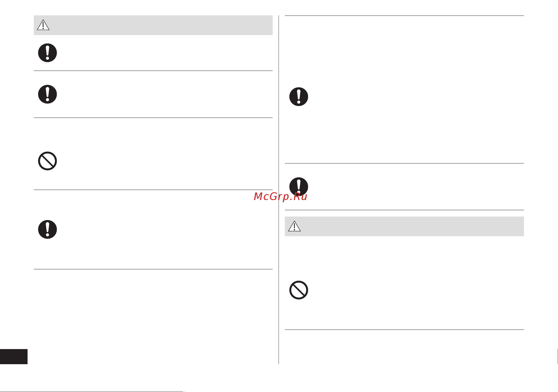Click the warning triangle in the right gray header
558x392 pixels.
(295, 226)
